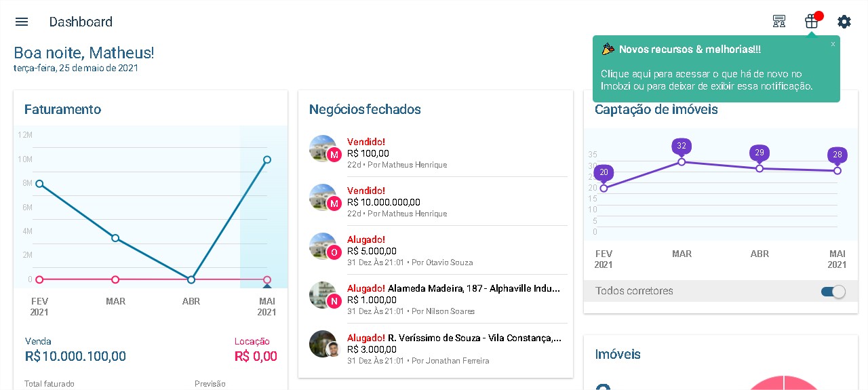Open the presentation board icon in header
The height and width of the screenshot is (390, 868).
coord(779,22)
